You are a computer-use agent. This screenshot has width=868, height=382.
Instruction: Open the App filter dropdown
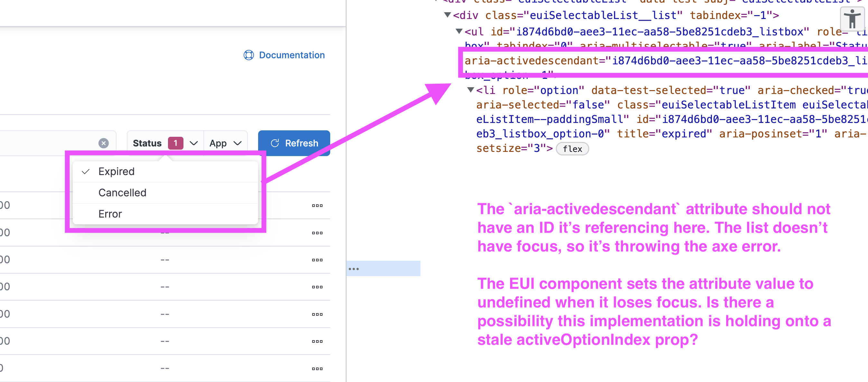pos(225,143)
